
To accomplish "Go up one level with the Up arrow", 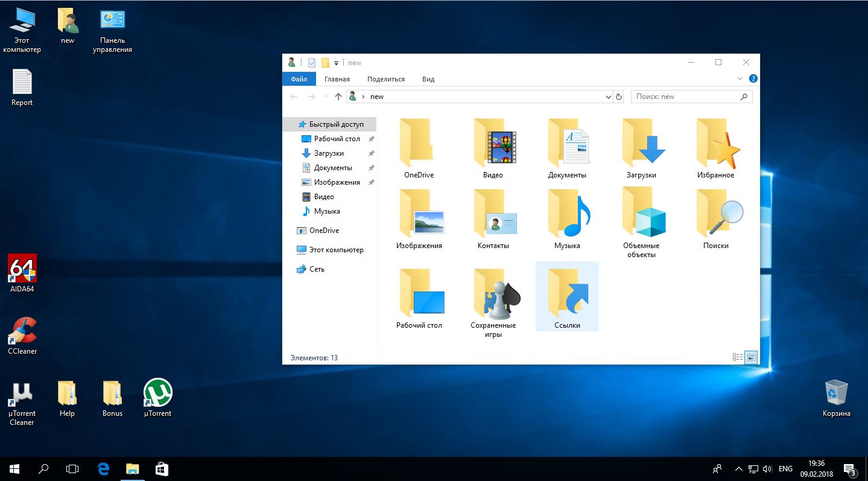I will click(x=338, y=97).
